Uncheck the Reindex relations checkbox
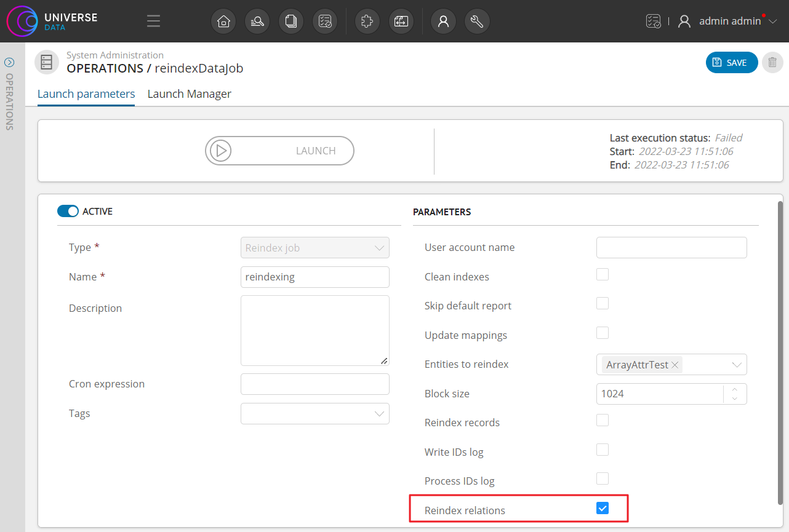This screenshot has width=789, height=532. (603, 508)
